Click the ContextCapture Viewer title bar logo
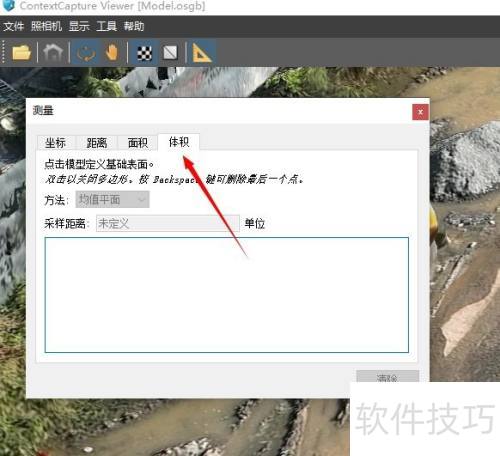The image size is (500, 456). tap(8, 5)
